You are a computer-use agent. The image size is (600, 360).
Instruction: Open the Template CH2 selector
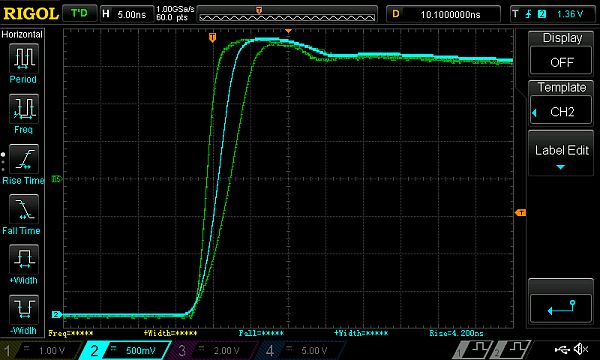pos(561,111)
